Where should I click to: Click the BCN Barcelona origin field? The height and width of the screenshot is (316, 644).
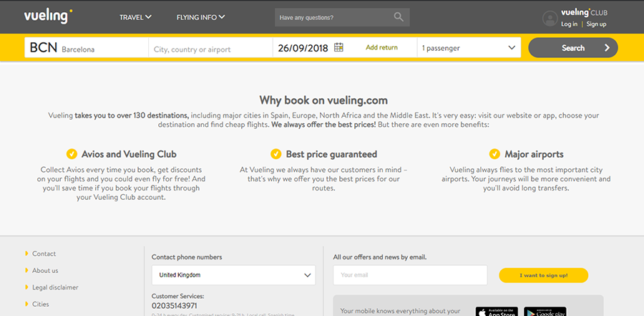click(87, 48)
